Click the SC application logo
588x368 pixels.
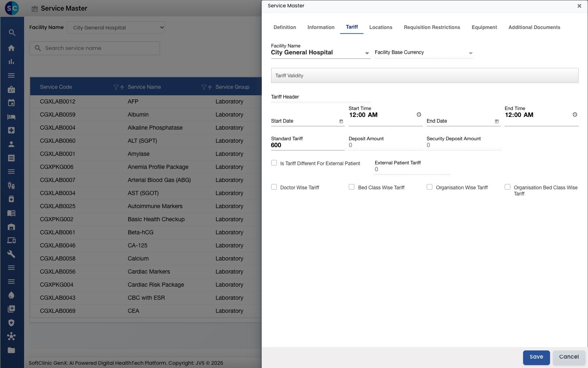click(12, 8)
